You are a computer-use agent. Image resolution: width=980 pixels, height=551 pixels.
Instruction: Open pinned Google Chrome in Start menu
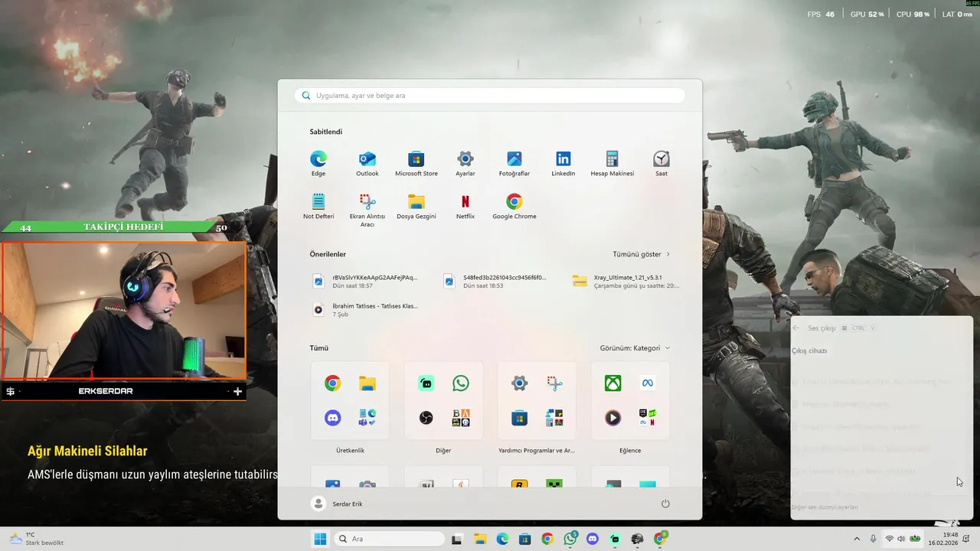514,207
